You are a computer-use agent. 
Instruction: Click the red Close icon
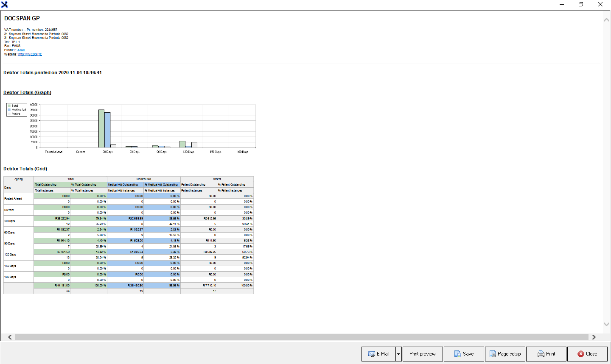pos(581,354)
